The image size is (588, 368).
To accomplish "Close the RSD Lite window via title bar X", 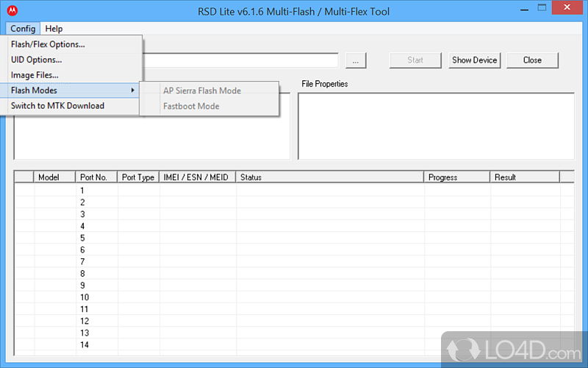I will (567, 7).
